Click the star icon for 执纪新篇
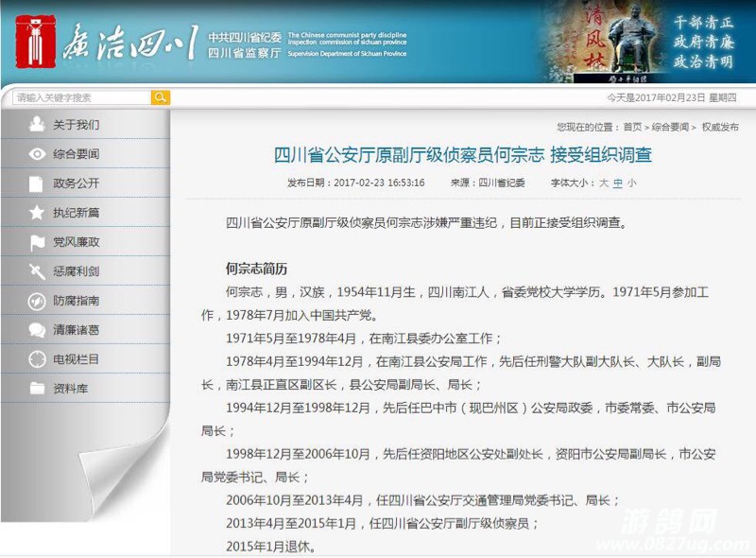 (x=37, y=213)
